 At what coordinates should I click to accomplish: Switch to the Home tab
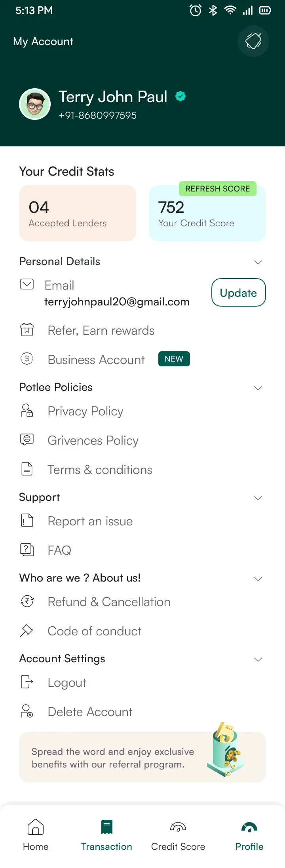click(36, 835)
